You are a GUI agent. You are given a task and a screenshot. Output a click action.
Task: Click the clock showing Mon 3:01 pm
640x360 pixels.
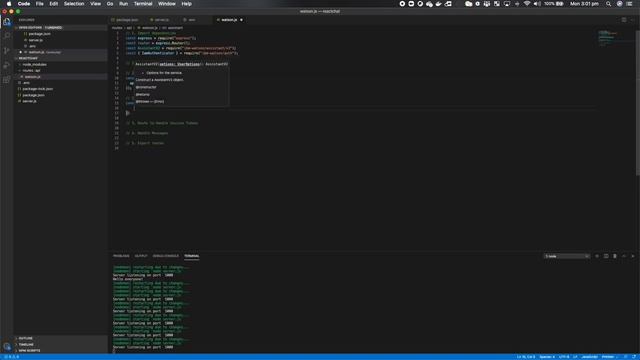(x=584, y=4)
